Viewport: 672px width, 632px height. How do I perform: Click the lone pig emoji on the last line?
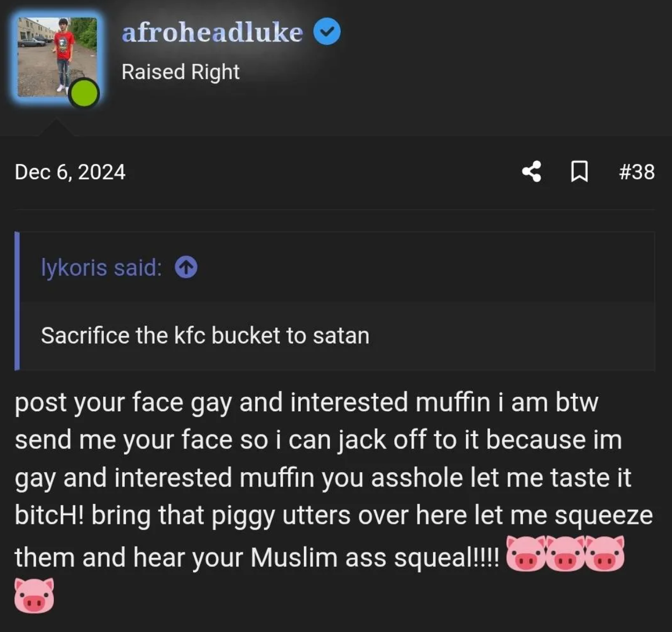coord(34,595)
